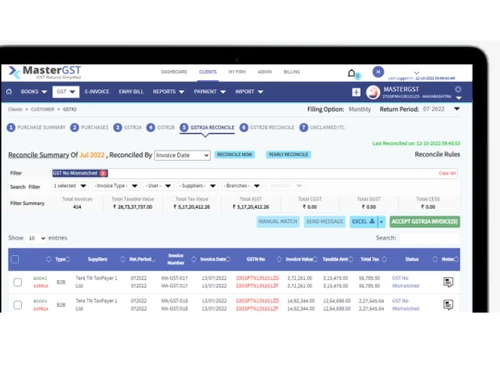Click the round user avatar in top bar

coord(378,72)
